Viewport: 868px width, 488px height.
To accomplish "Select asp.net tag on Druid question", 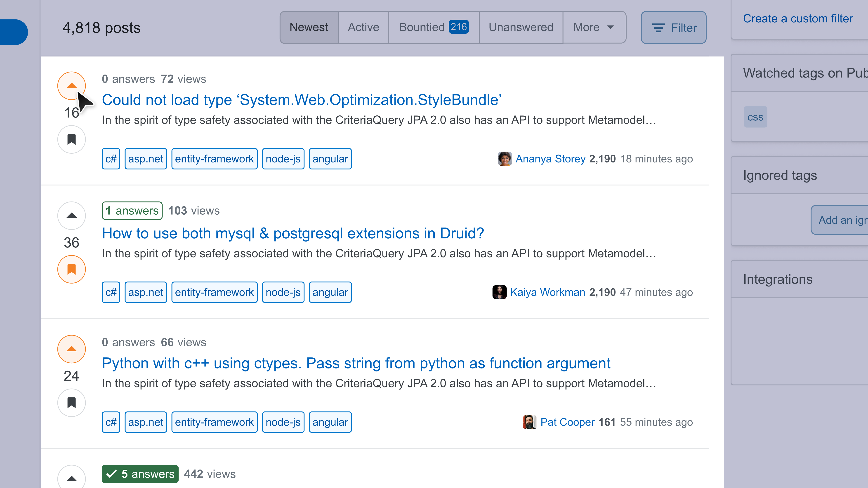I will pos(146,292).
